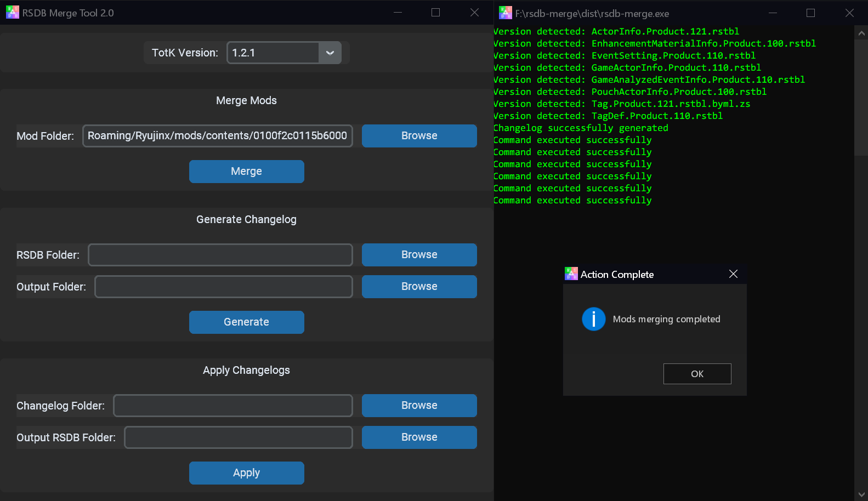This screenshot has width=868, height=501.
Task: Browse for the Mod Folder
Action: pos(419,136)
